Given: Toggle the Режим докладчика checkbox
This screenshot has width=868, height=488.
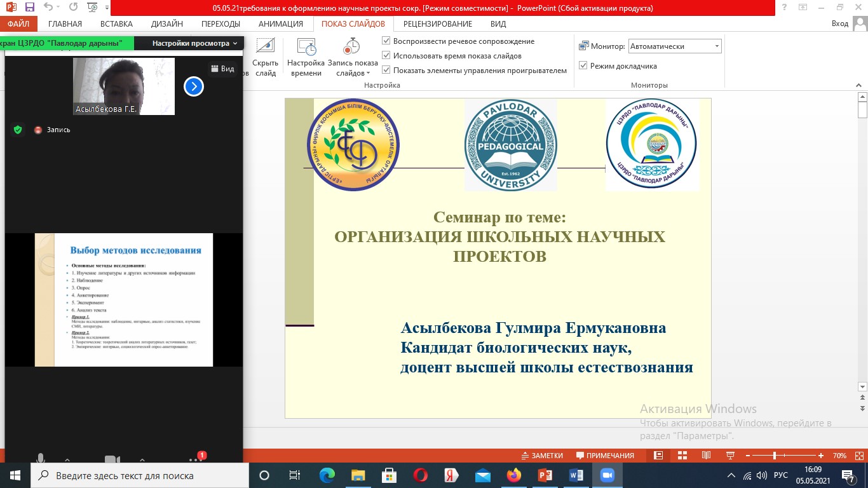Looking at the screenshot, I should [x=583, y=65].
